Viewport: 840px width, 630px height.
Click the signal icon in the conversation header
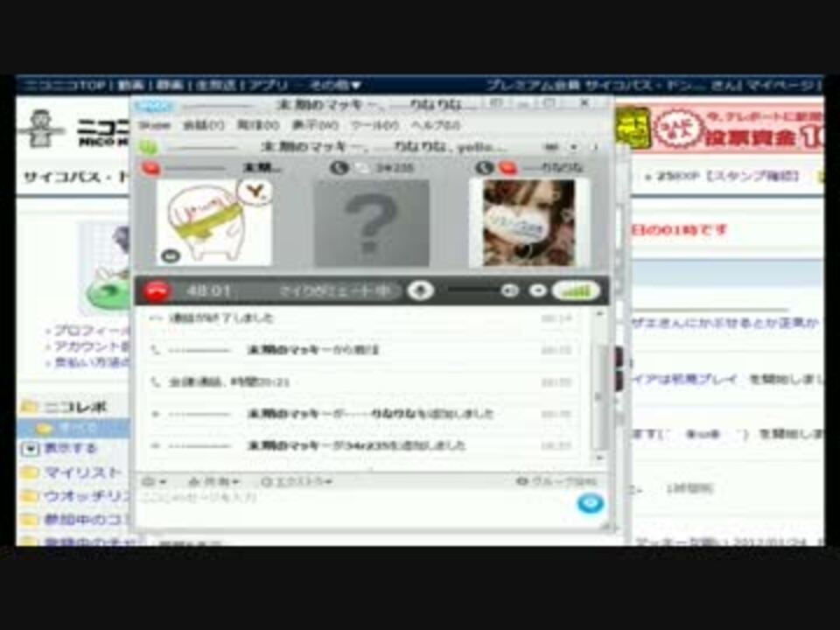tap(551, 147)
